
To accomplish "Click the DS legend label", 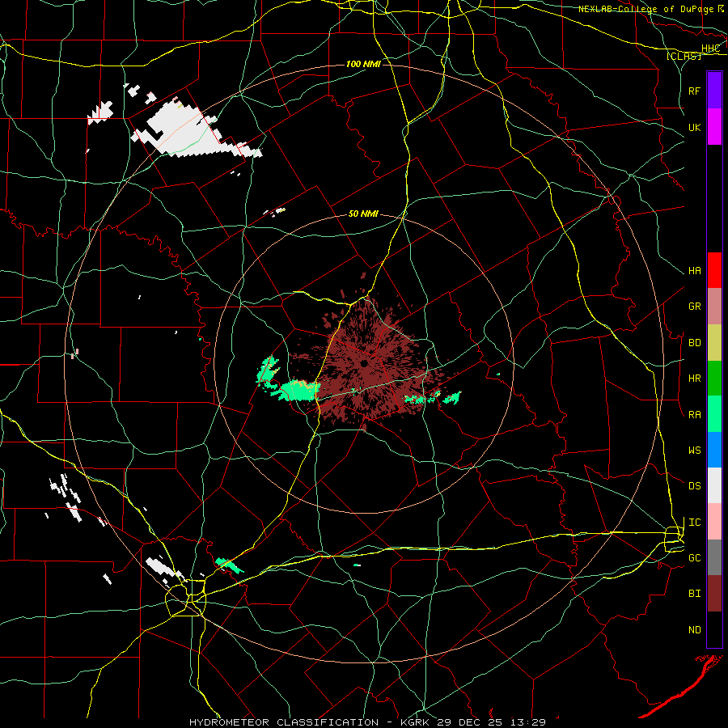I will coord(695,486).
